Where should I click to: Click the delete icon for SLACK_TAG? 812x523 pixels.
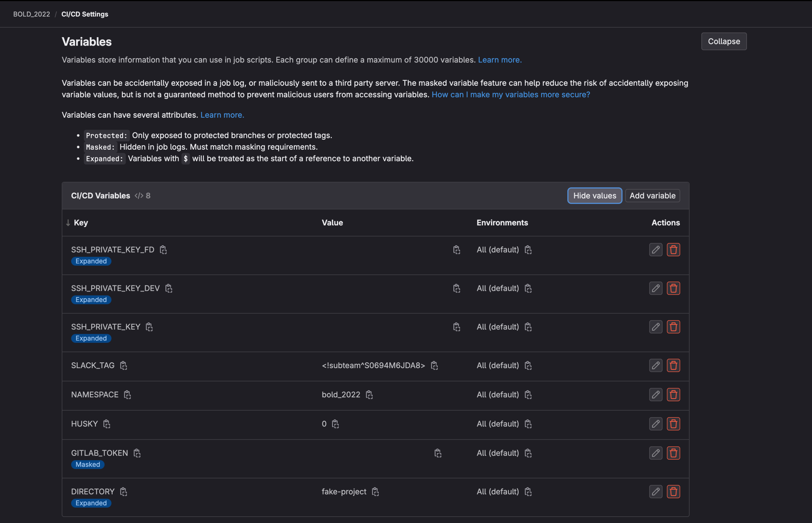coord(674,365)
